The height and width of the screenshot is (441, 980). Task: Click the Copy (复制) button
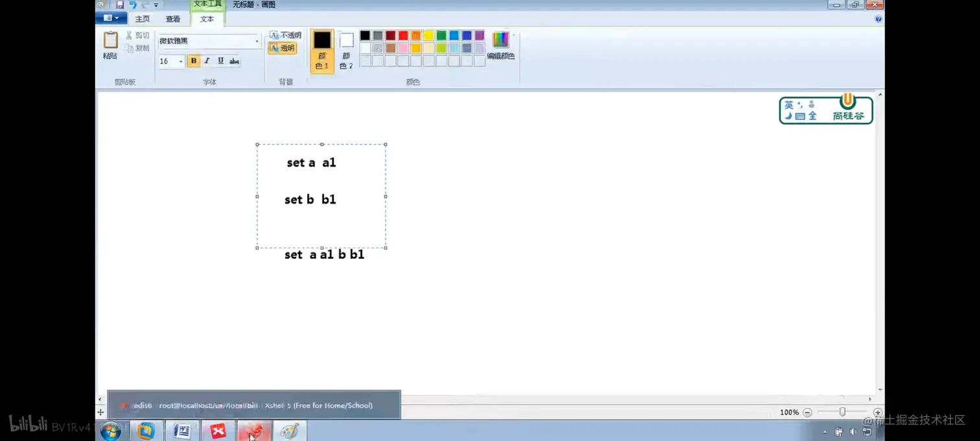pos(137,48)
